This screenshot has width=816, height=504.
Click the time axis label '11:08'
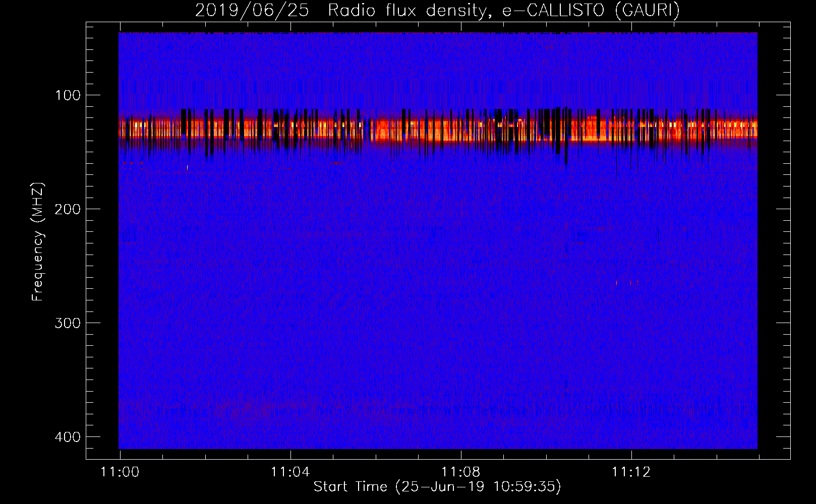[460, 472]
